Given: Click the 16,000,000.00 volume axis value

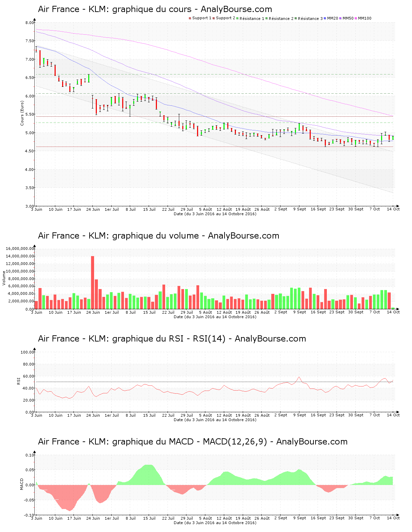Looking at the screenshot, I should coord(20,249).
